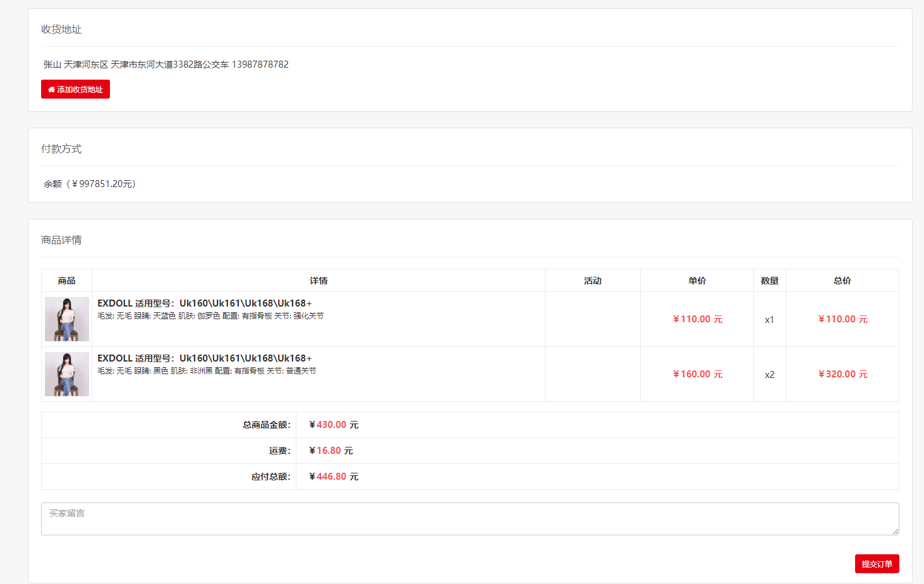Viewport: 924px width, 584px height.
Task: Click the 商品 column header
Action: point(66,281)
